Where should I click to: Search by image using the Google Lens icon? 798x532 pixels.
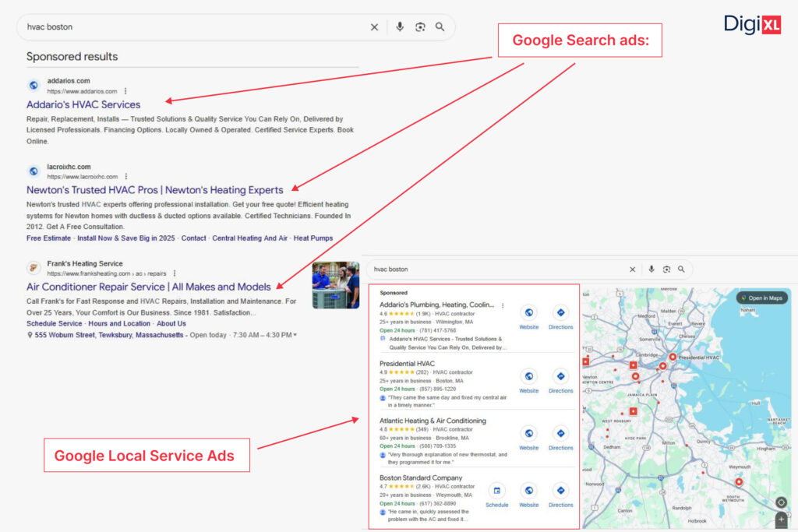420,26
